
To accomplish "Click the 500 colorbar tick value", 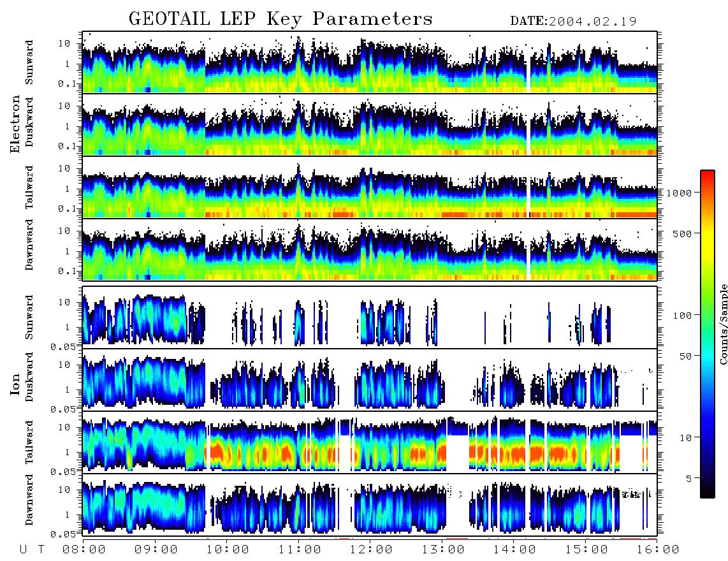I will point(683,233).
